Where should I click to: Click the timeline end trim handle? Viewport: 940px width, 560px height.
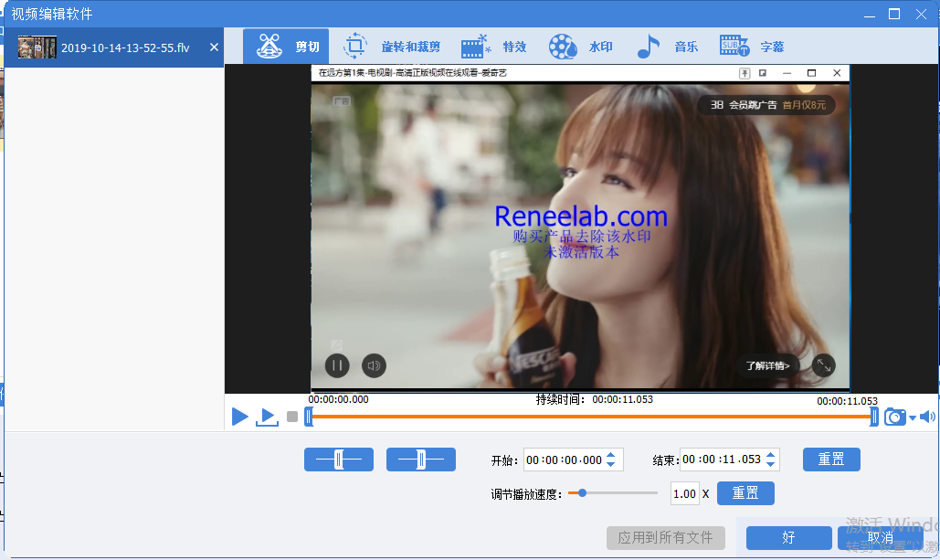tap(874, 416)
